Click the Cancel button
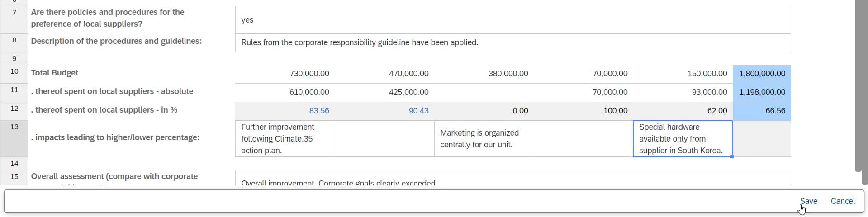 pyautogui.click(x=842, y=201)
